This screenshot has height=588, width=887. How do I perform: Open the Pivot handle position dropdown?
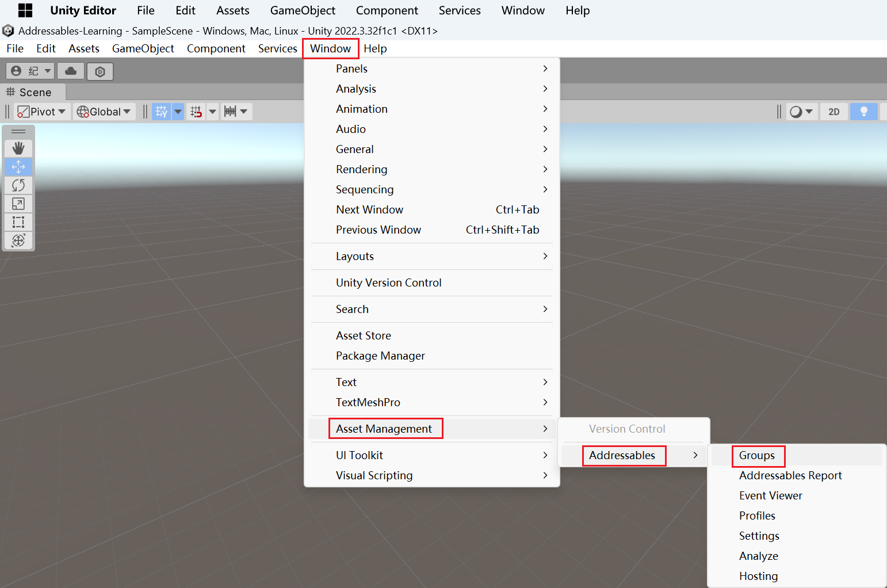click(42, 112)
